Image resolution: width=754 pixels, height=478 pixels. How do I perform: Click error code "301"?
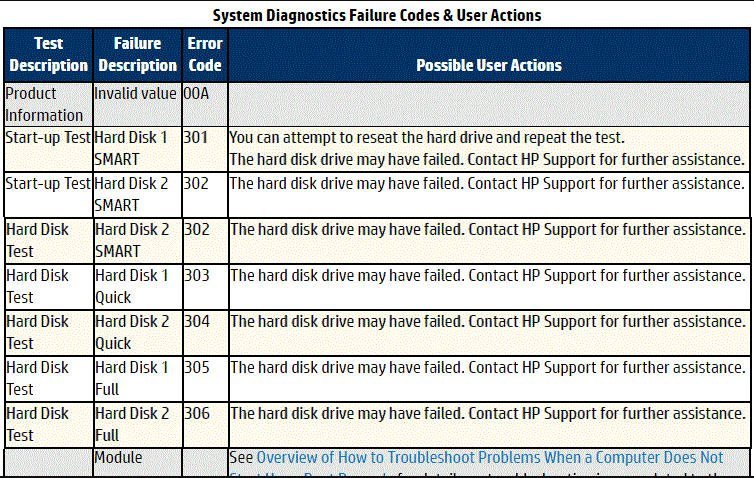click(196, 137)
